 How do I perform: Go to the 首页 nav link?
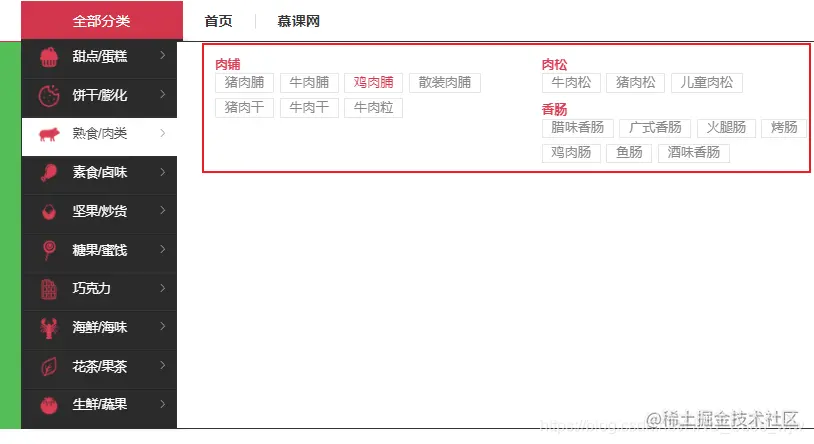tap(218, 21)
